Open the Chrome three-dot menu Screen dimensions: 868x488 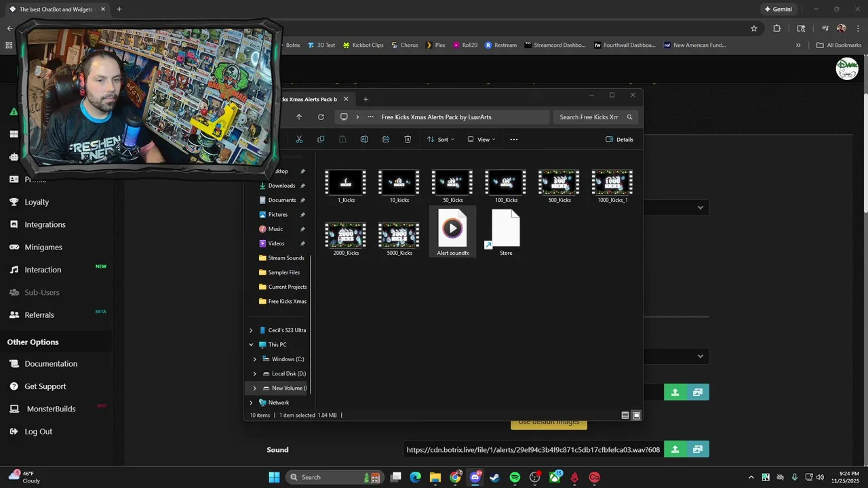858,28
